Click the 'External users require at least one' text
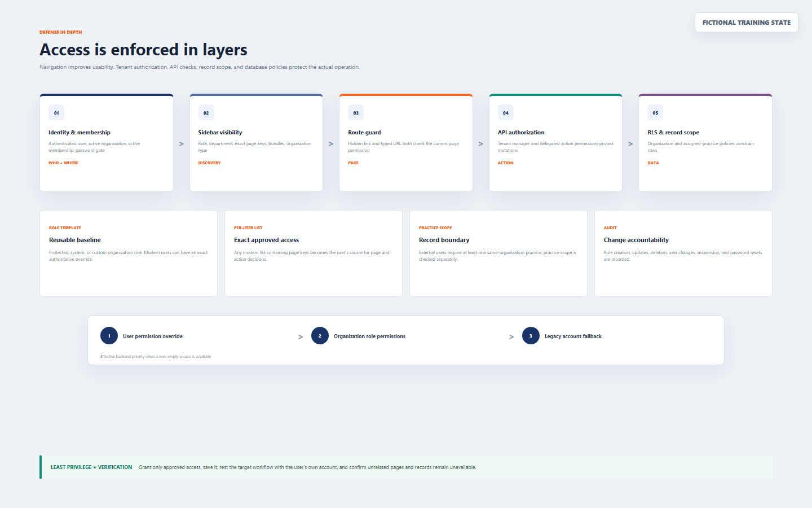Viewport: 812px width, 508px height. coord(498,256)
